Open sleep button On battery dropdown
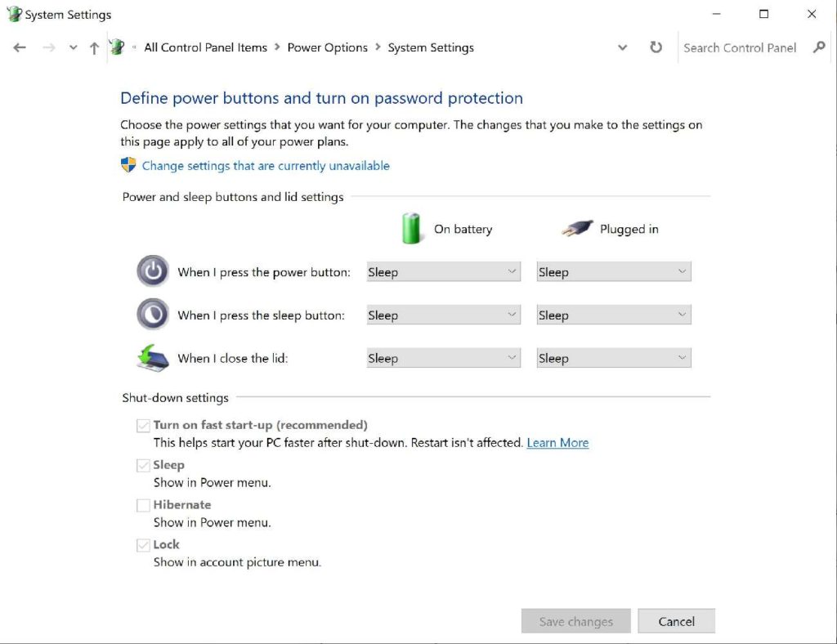This screenshot has height=644, width=837. 444,315
